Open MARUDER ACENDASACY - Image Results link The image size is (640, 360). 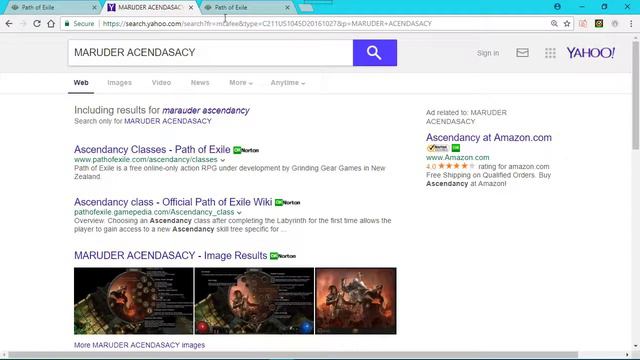point(171,256)
